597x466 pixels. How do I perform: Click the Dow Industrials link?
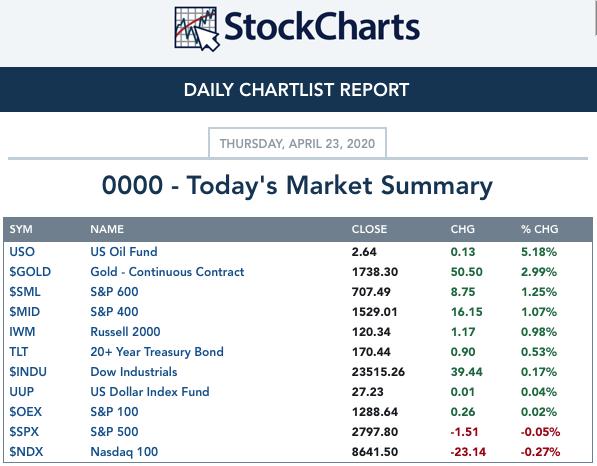[134, 372]
